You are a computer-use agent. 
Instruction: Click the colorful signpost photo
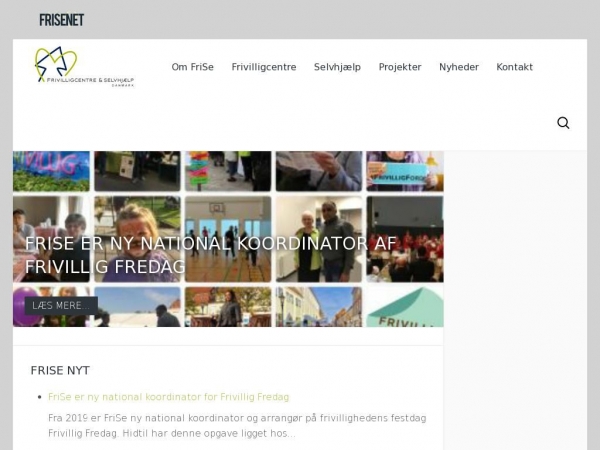click(228, 171)
